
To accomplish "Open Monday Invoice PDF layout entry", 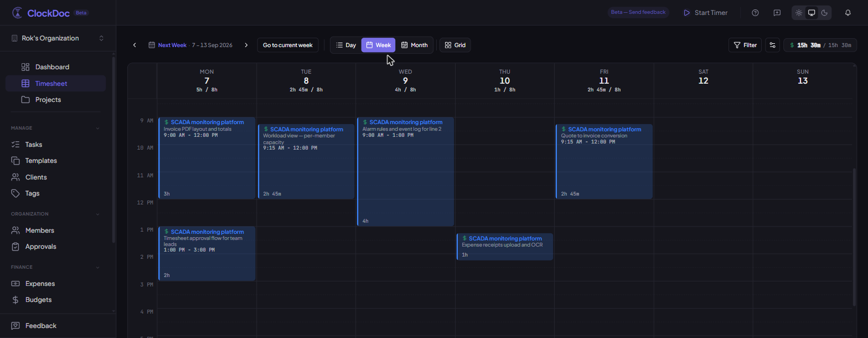I will (x=206, y=158).
